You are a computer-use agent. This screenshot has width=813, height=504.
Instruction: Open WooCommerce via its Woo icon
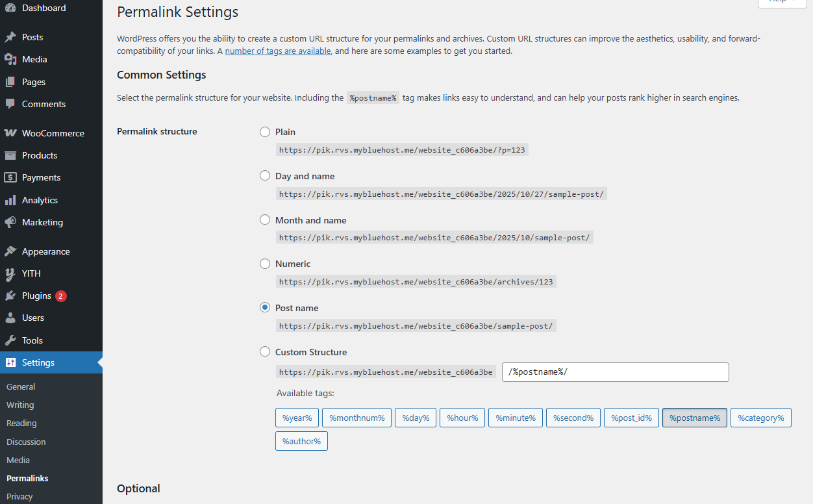pyautogui.click(x=10, y=133)
